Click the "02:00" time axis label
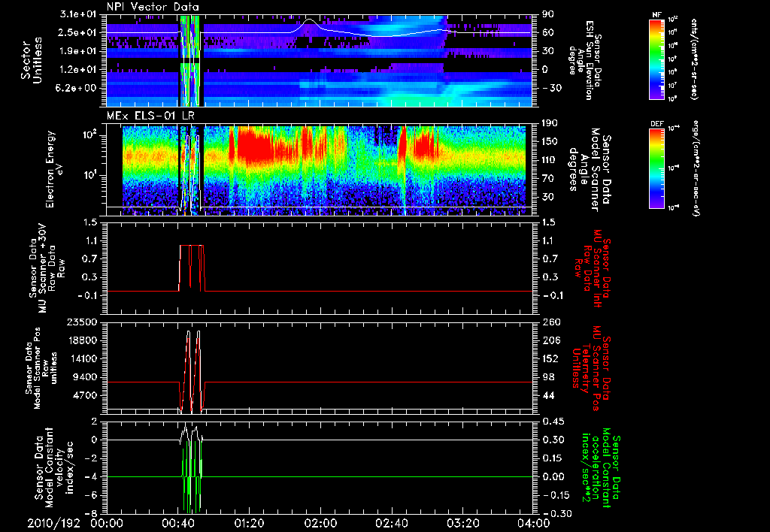This screenshot has height=532, width=770. tap(320, 523)
